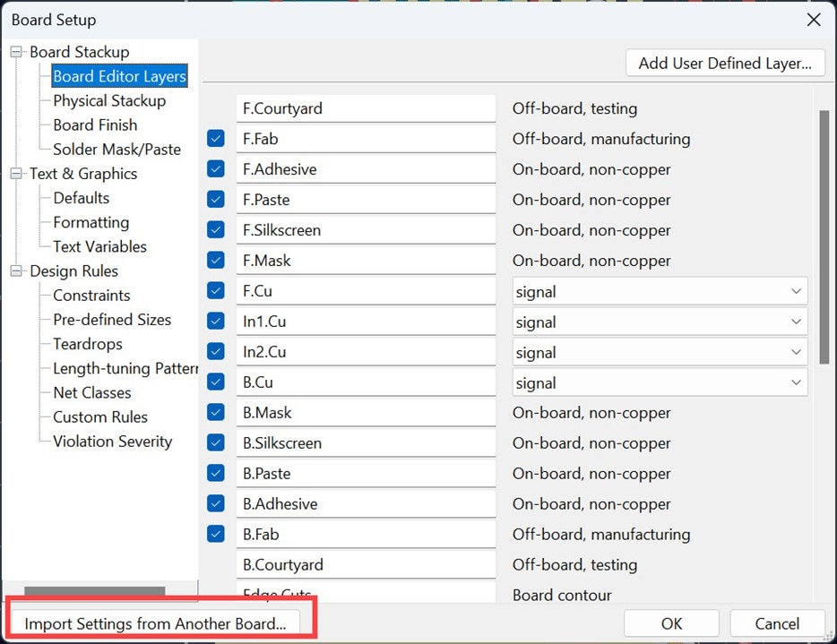Viewport: 837px width, 644px height.
Task: Click the B.Courtyard layer name field
Action: tap(366, 564)
